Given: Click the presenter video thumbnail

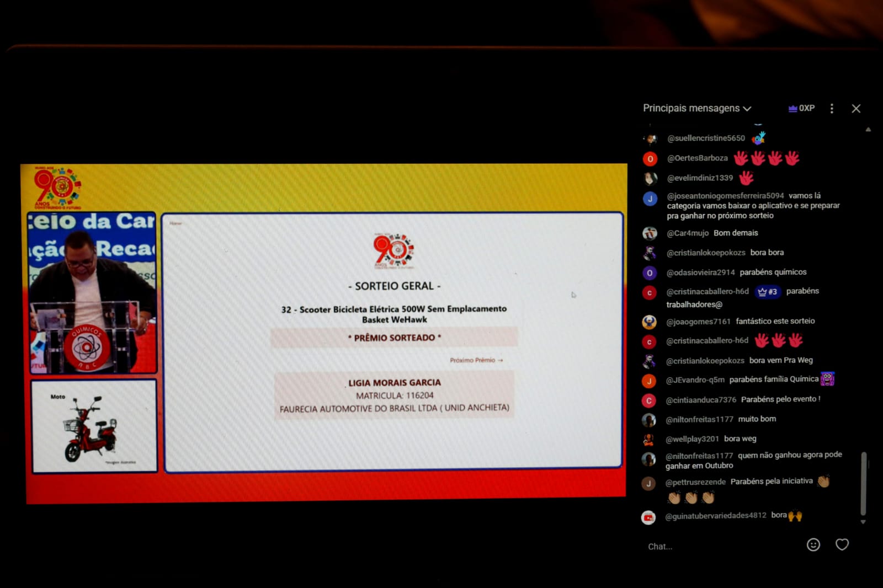Looking at the screenshot, I should point(92,292).
